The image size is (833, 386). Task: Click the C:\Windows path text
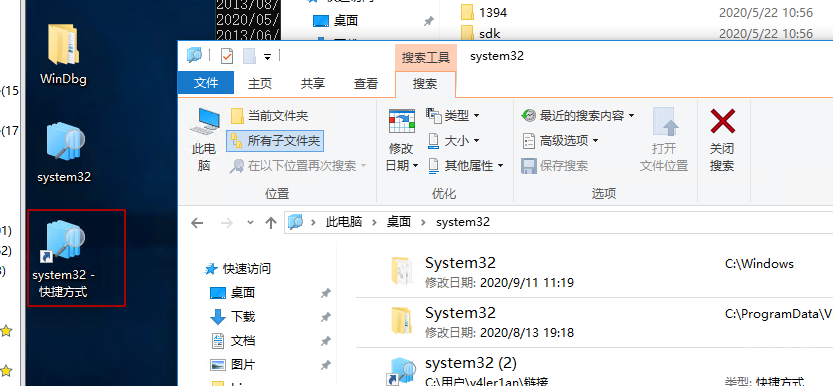(x=759, y=264)
